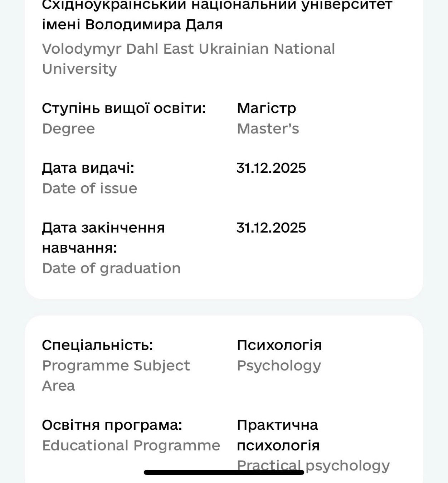Tap the Практична психологія programme value

pos(278,435)
